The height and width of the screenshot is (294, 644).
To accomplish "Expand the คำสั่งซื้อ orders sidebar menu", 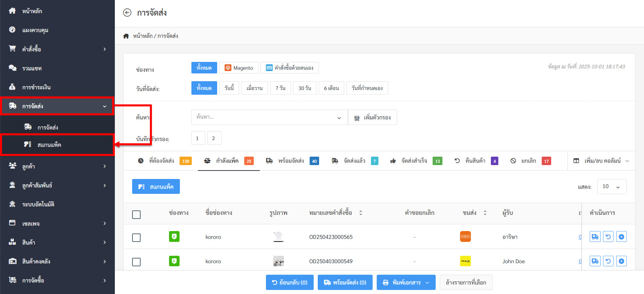I will 57,49.
